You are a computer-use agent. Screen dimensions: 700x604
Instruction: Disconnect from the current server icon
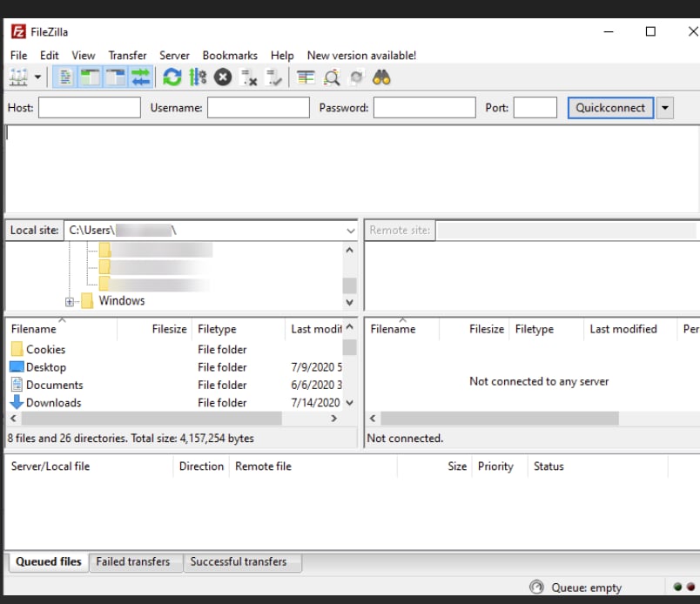coord(248,77)
